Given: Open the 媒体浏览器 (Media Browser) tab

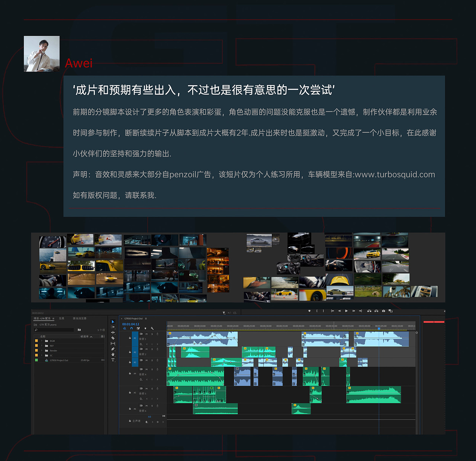Looking at the screenshot, I should point(80,319).
